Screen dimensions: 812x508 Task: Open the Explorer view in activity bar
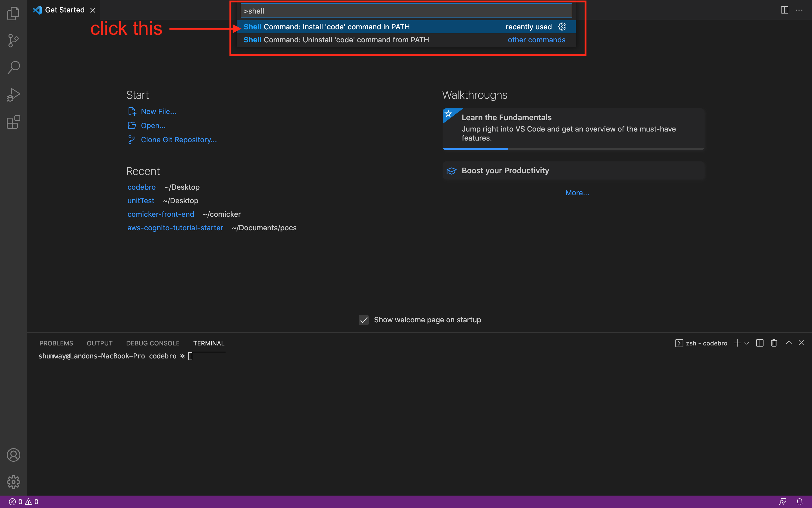(x=14, y=14)
